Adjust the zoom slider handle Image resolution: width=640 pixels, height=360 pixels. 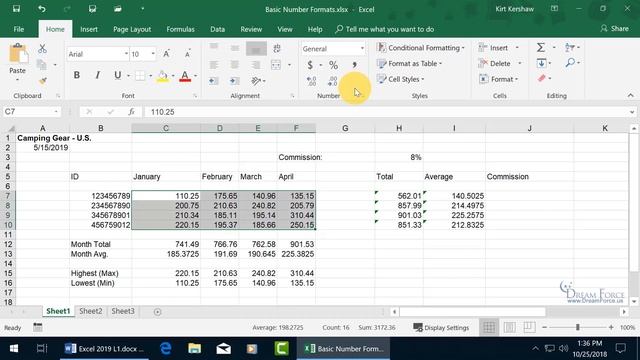(x=578, y=327)
